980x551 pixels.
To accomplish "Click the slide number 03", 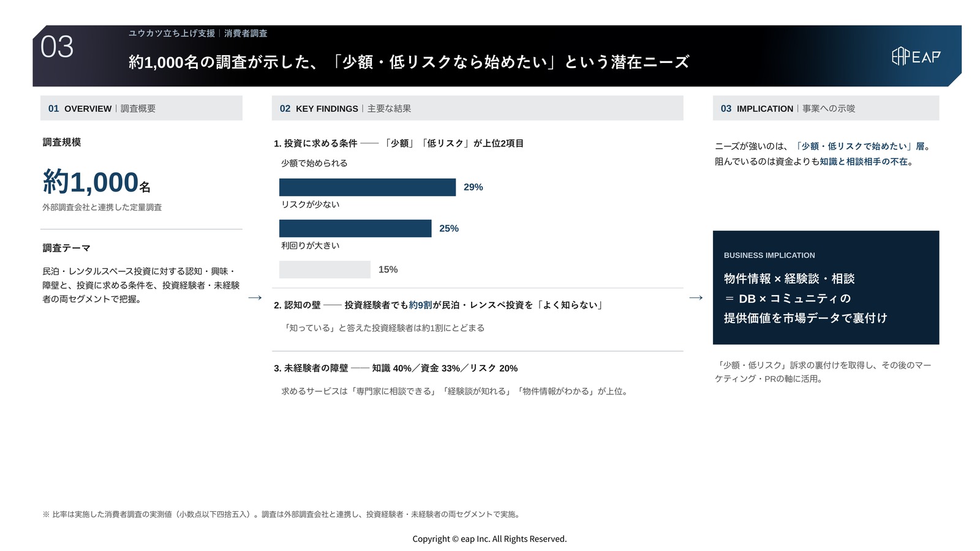I will pyautogui.click(x=57, y=47).
